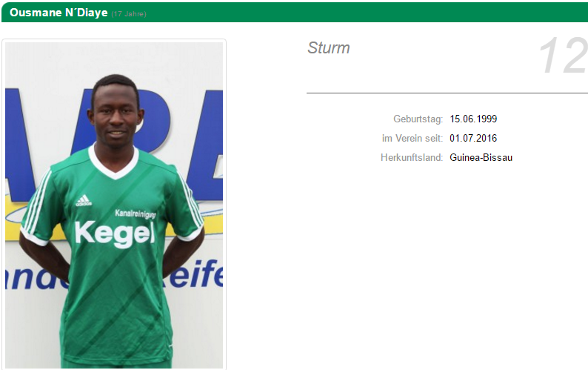Select the date 01.07.2016
This screenshot has height=370, width=588.
pos(473,138)
